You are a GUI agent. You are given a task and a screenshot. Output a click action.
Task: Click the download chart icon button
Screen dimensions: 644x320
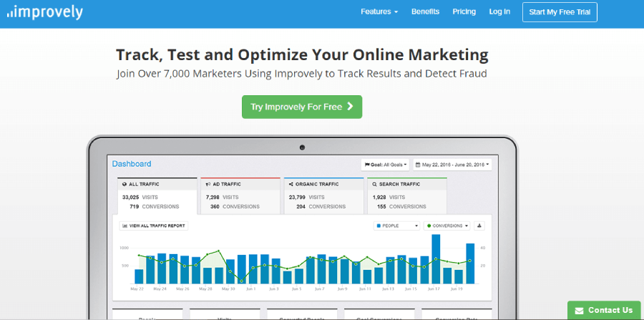tap(479, 226)
